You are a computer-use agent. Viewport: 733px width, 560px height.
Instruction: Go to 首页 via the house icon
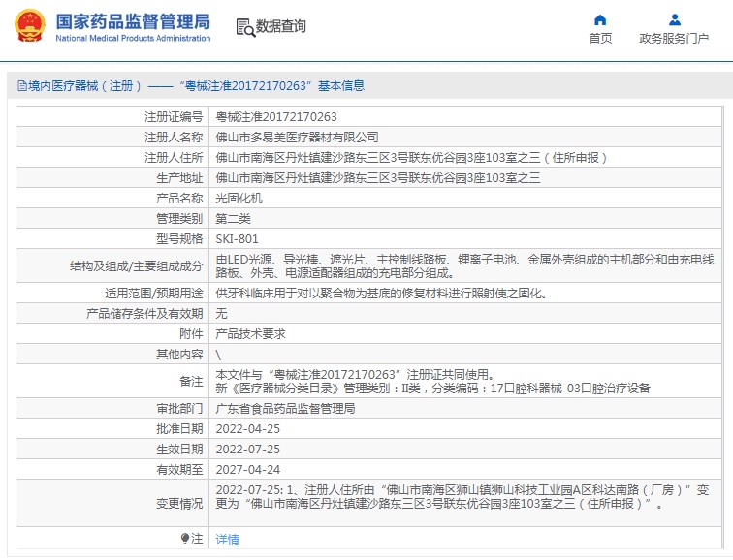tap(600, 19)
